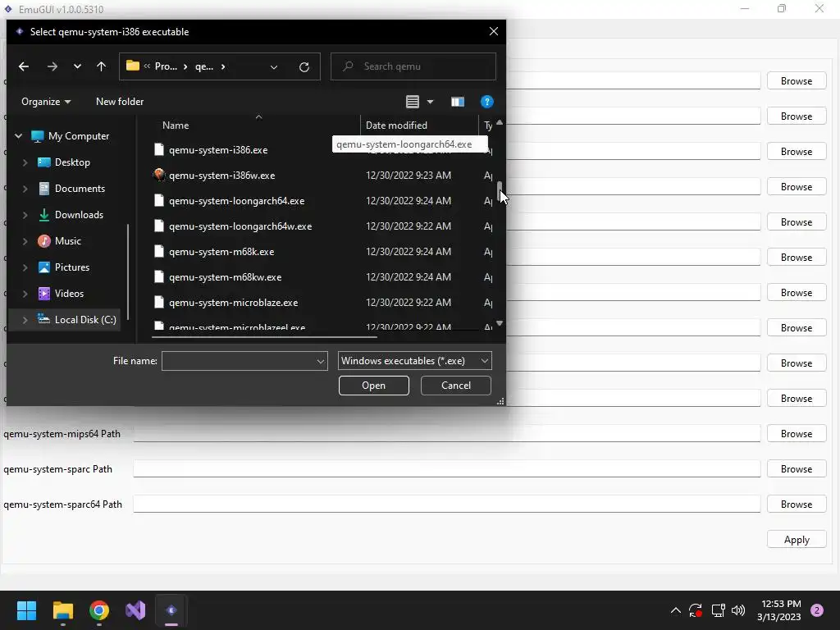840x630 pixels.
Task: Click the qemu-system-i386w.exe file icon
Action: 158,176
